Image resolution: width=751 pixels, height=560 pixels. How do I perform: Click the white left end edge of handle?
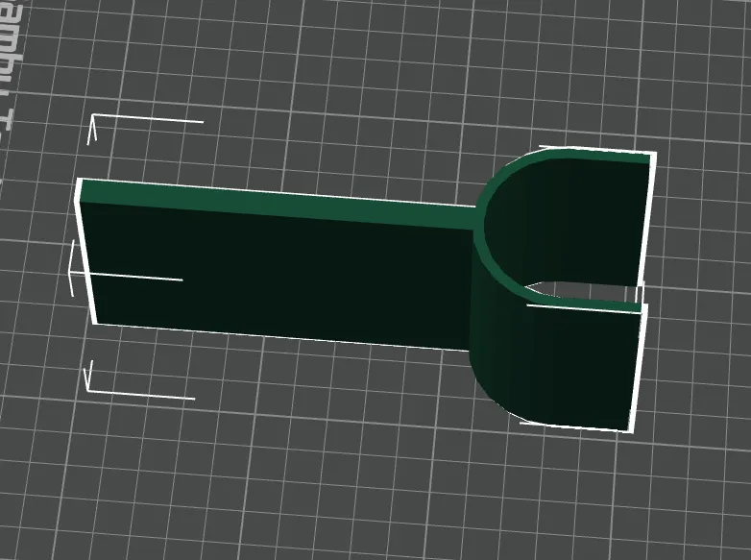tap(86, 252)
